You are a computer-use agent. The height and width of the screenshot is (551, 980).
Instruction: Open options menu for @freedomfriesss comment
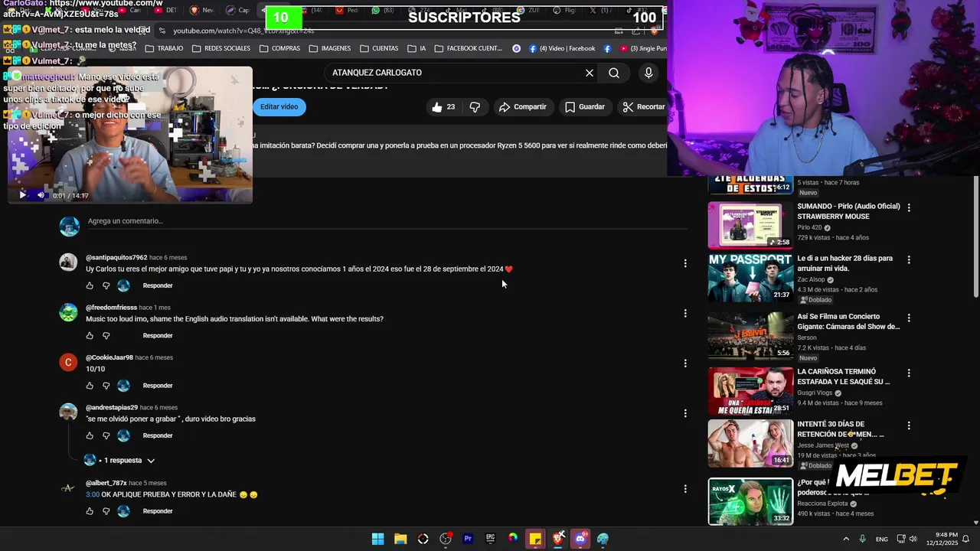click(x=685, y=313)
